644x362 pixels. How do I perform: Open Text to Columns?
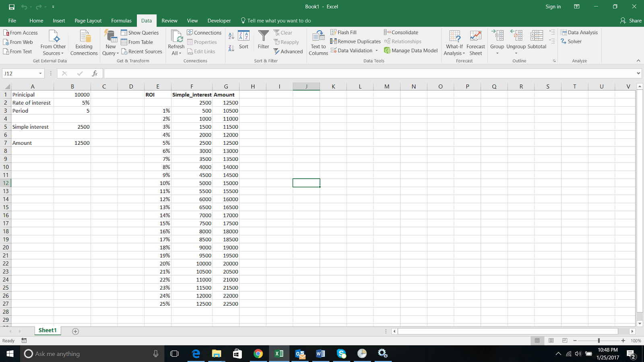(x=318, y=41)
